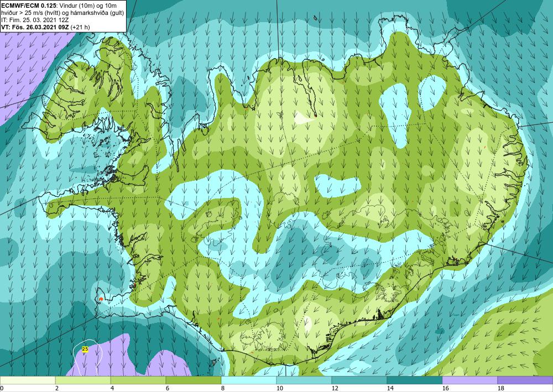Click the 'VT: Fös. 26.03.2021 09Z' valid time
The height and width of the screenshot is (392, 553).
35,27
